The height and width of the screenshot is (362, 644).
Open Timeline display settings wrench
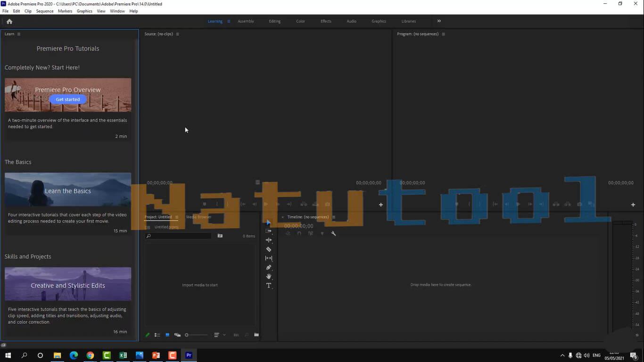click(x=333, y=233)
